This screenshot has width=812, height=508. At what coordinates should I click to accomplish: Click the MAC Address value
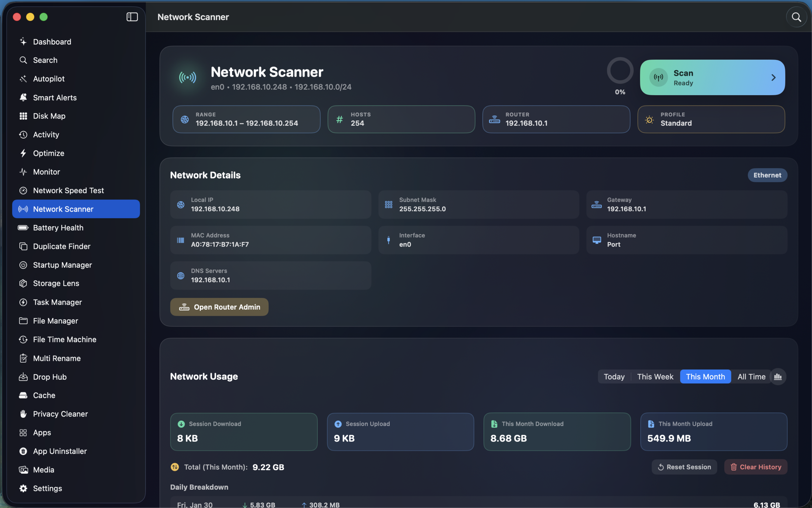point(220,244)
